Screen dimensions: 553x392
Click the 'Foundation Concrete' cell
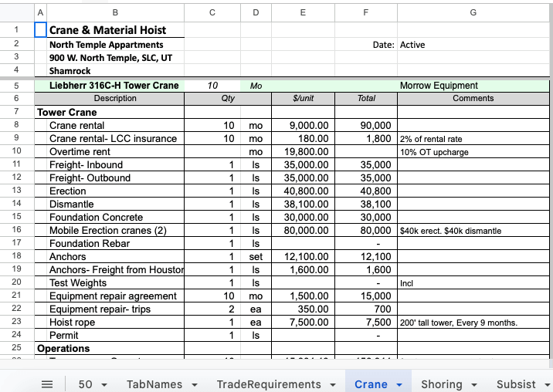[115, 217]
